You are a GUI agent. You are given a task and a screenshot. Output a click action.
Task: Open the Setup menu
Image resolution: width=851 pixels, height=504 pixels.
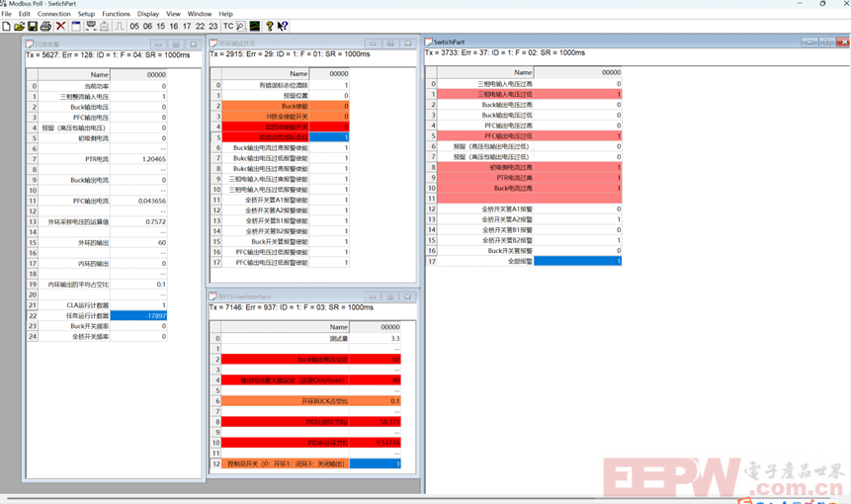pyautogui.click(x=86, y=14)
